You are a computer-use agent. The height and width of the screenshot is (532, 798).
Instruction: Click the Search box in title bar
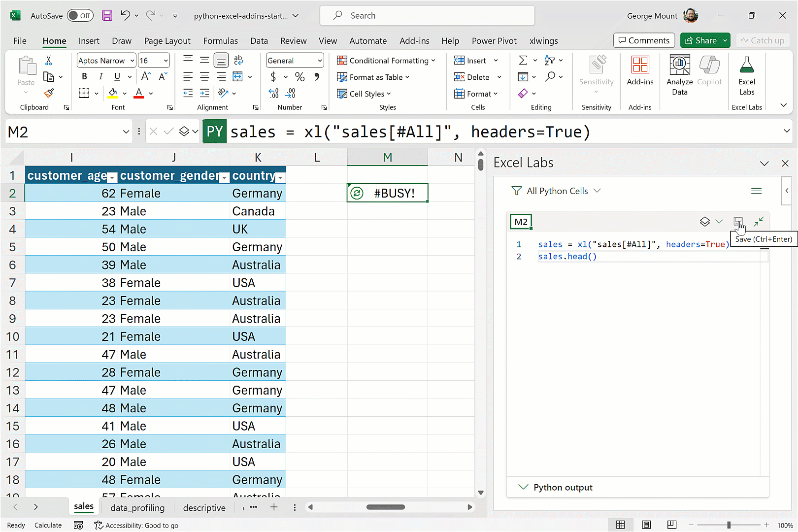click(427, 16)
